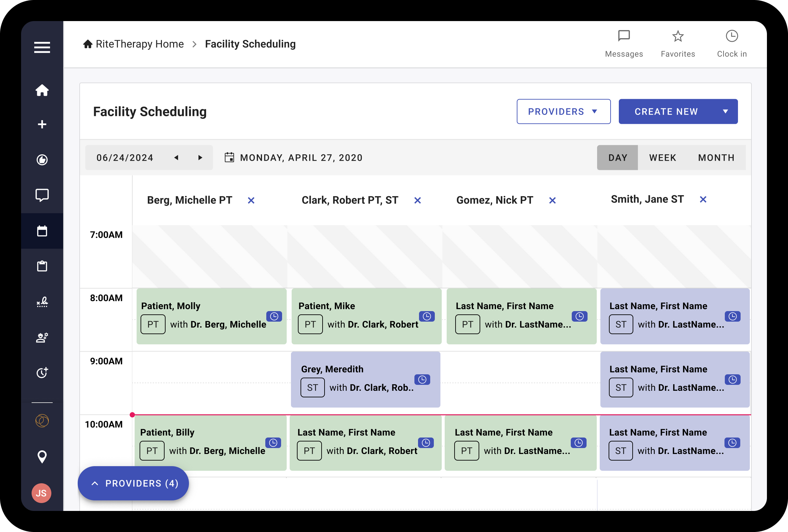Click the plus icon in sidebar

(42, 124)
